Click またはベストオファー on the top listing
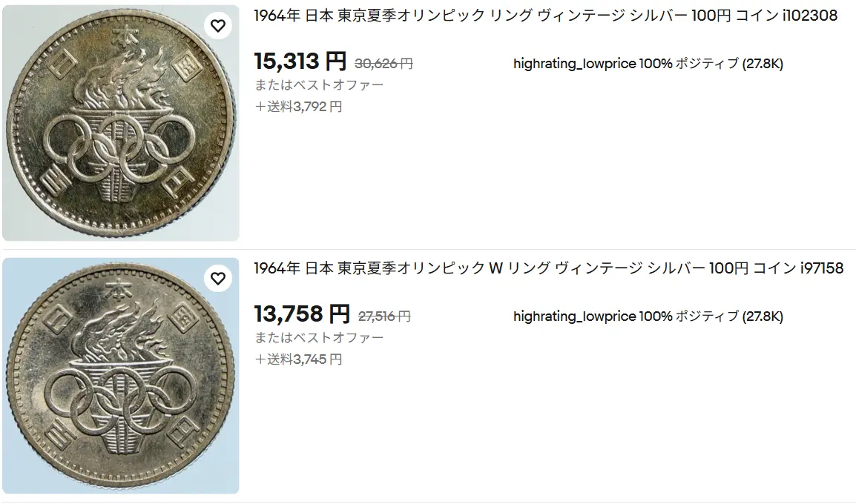The height and width of the screenshot is (504, 856). point(318,84)
